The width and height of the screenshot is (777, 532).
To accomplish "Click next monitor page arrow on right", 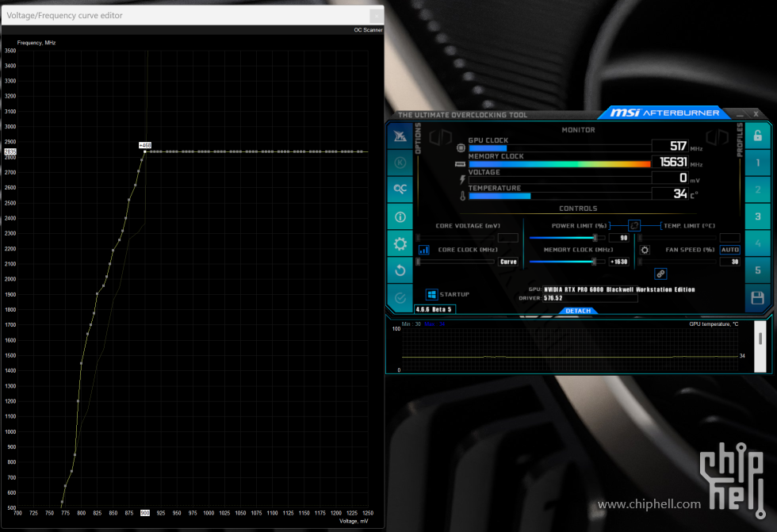I will tap(717, 137).
